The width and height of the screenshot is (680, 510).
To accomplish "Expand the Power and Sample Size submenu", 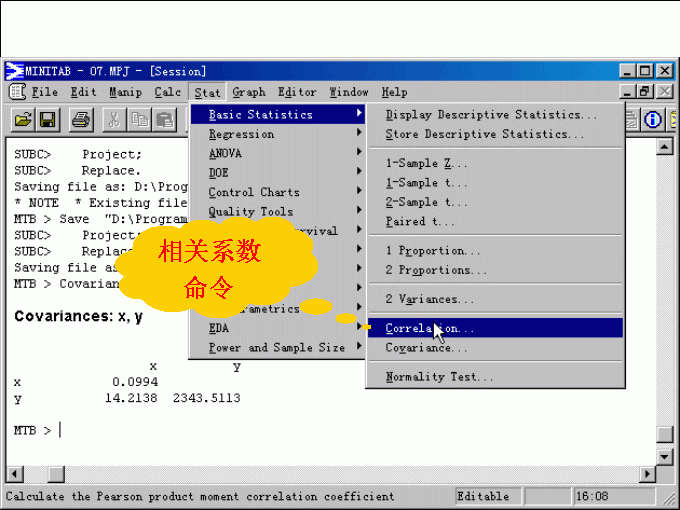I will click(x=276, y=348).
